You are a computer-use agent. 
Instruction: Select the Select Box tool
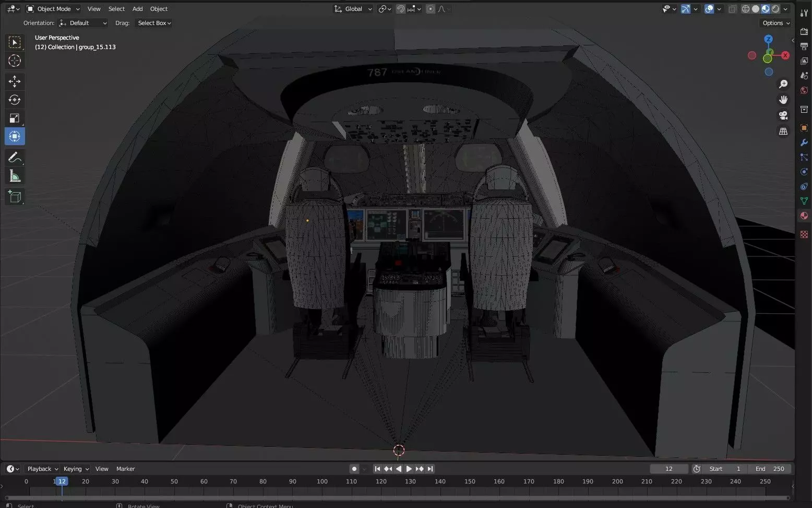point(15,42)
